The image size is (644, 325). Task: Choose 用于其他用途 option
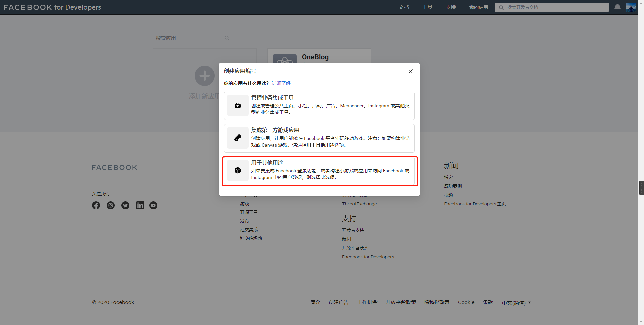[319, 171]
